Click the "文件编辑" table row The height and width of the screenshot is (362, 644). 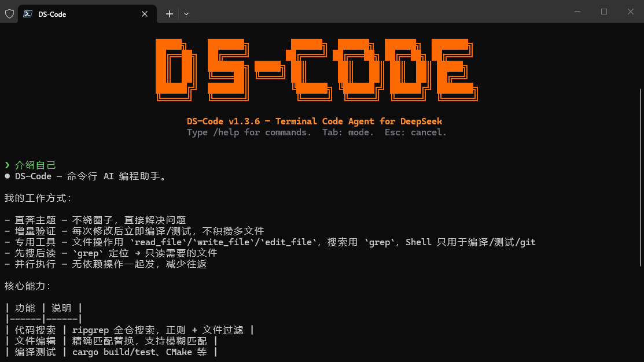(111, 341)
